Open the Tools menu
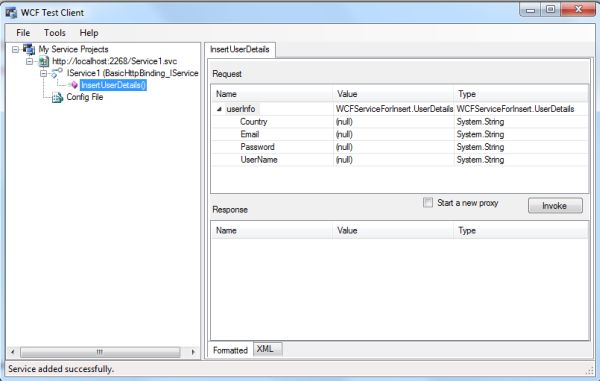This screenshot has width=600, height=381. coord(55,33)
